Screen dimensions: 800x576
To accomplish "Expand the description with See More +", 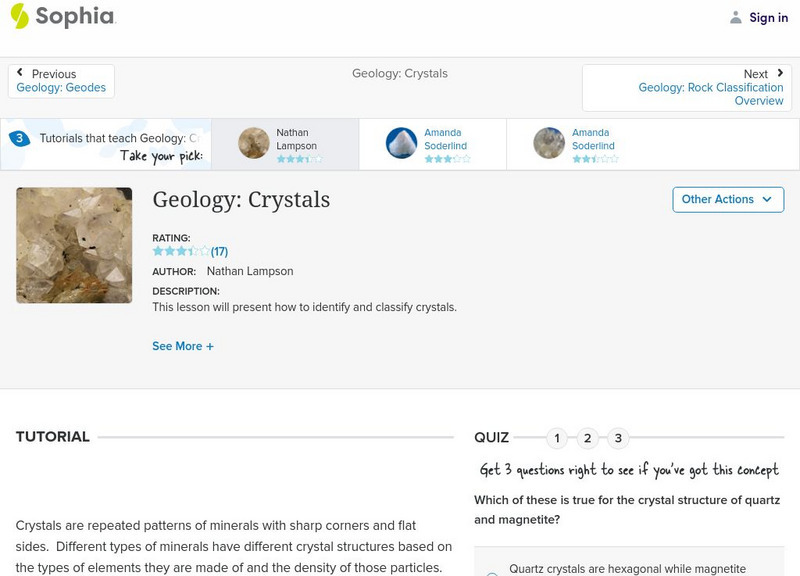I will click(183, 346).
